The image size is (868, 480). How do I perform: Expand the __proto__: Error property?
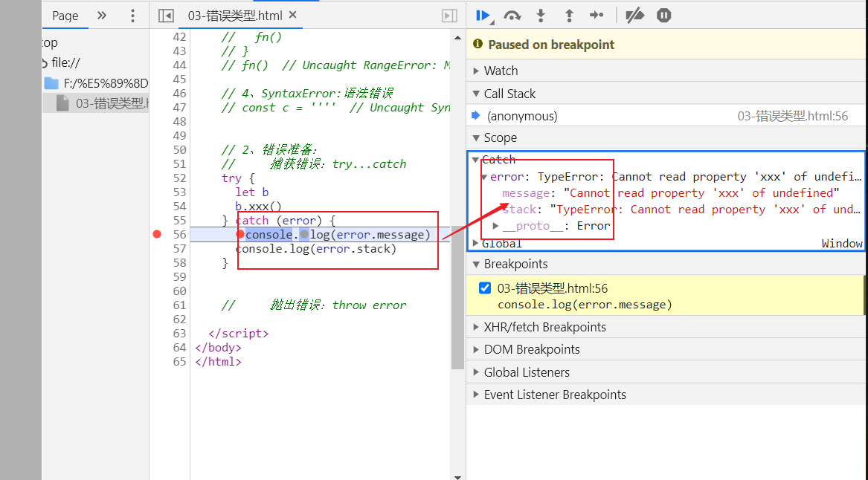point(495,226)
